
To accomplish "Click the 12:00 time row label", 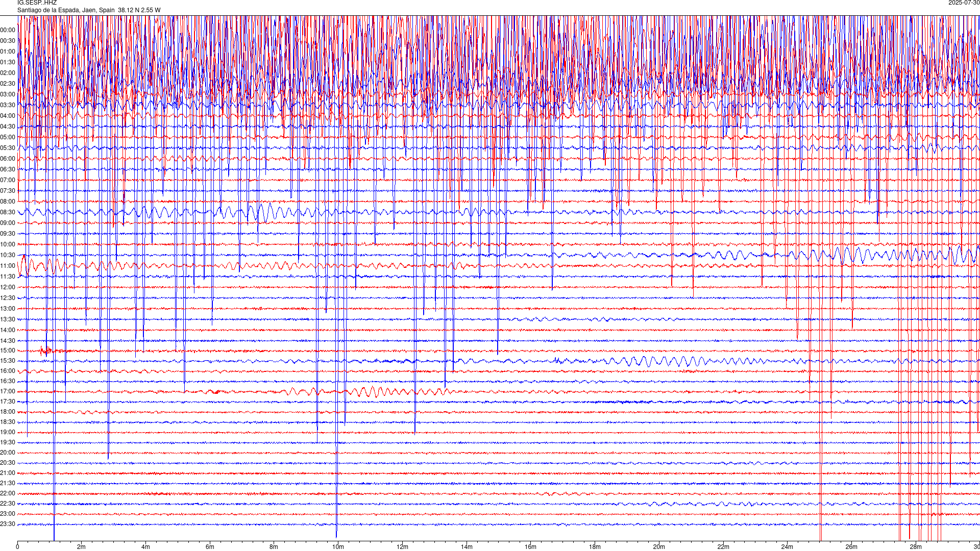I will 8,287.
